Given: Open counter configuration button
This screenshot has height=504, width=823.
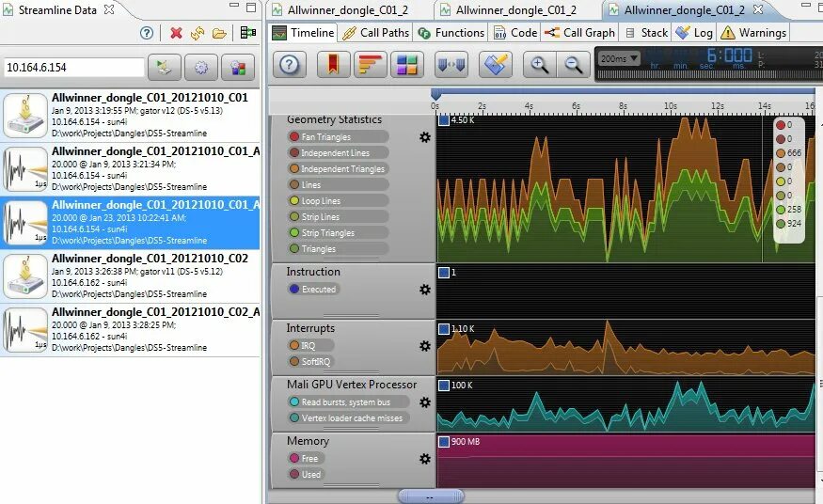Looking at the screenshot, I should 238,67.
